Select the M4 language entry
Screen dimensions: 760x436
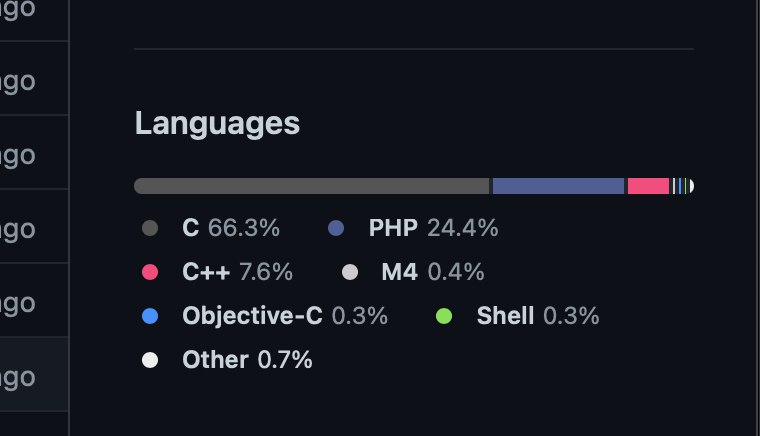(x=413, y=272)
